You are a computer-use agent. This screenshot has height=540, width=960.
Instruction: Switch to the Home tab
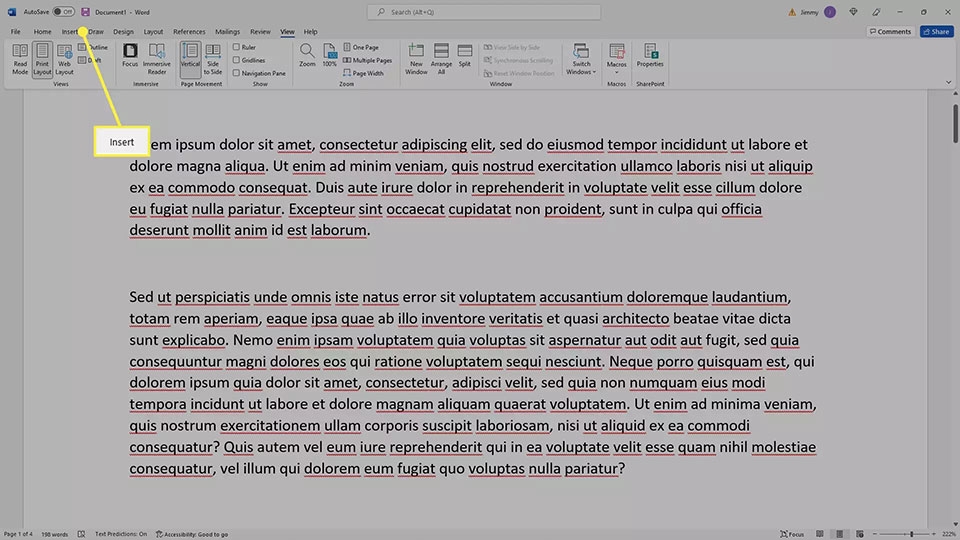(42, 31)
